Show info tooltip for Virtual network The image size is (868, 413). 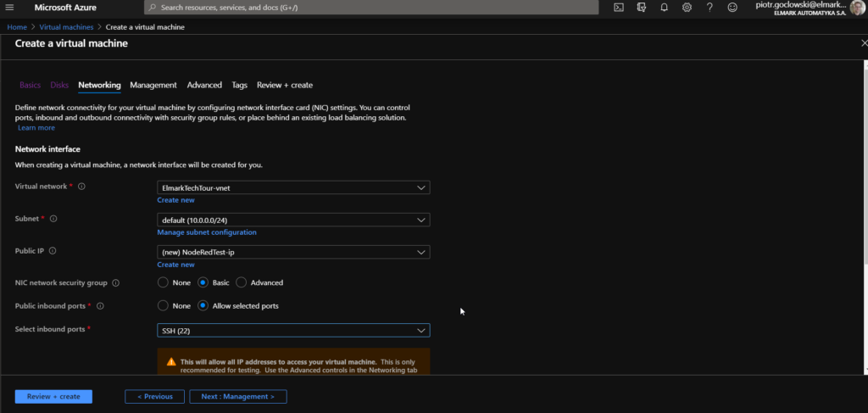pyautogui.click(x=81, y=187)
